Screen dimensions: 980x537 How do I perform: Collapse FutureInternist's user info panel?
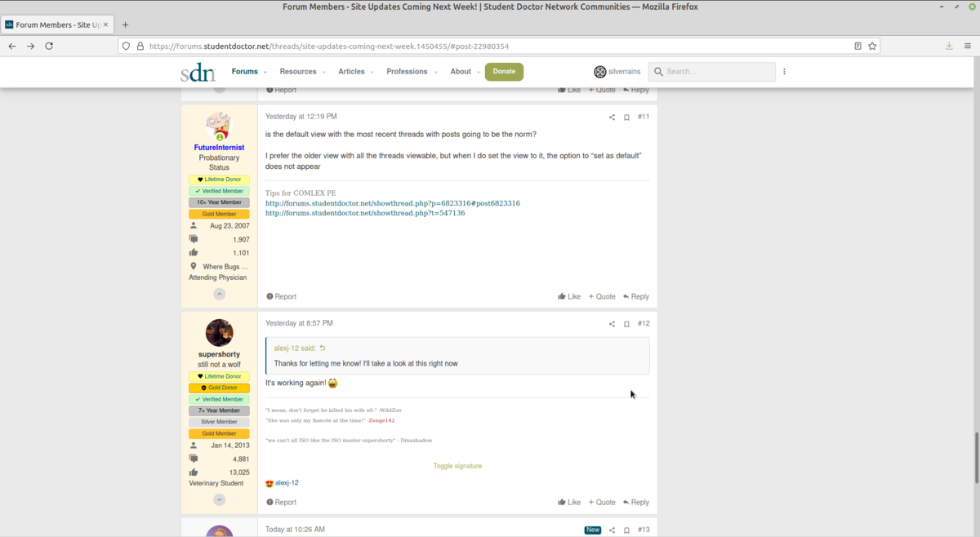pos(219,294)
